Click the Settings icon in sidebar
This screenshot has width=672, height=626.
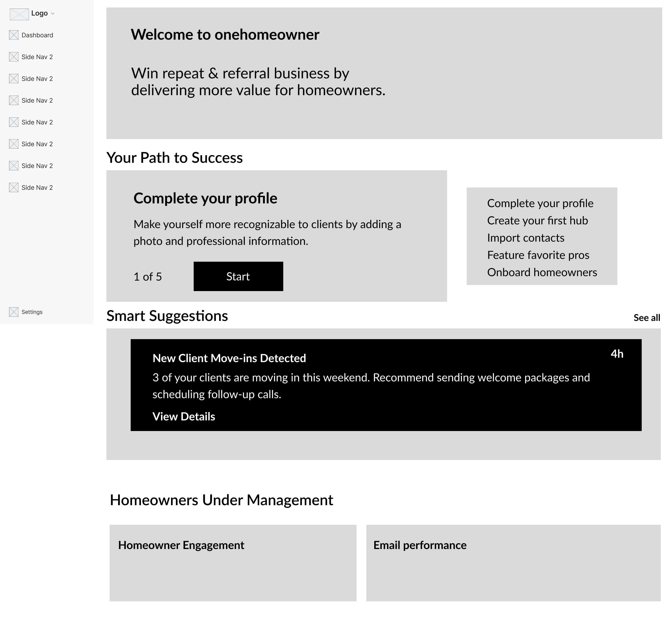[x=14, y=312]
